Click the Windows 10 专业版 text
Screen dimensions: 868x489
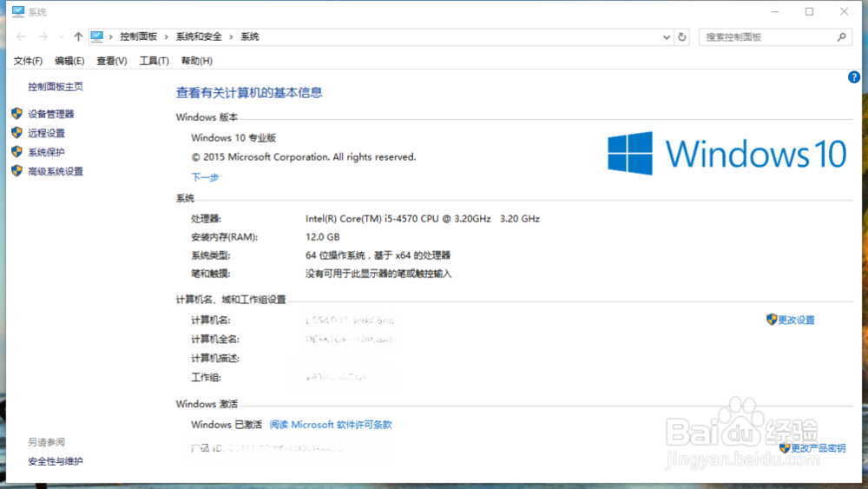click(x=233, y=138)
